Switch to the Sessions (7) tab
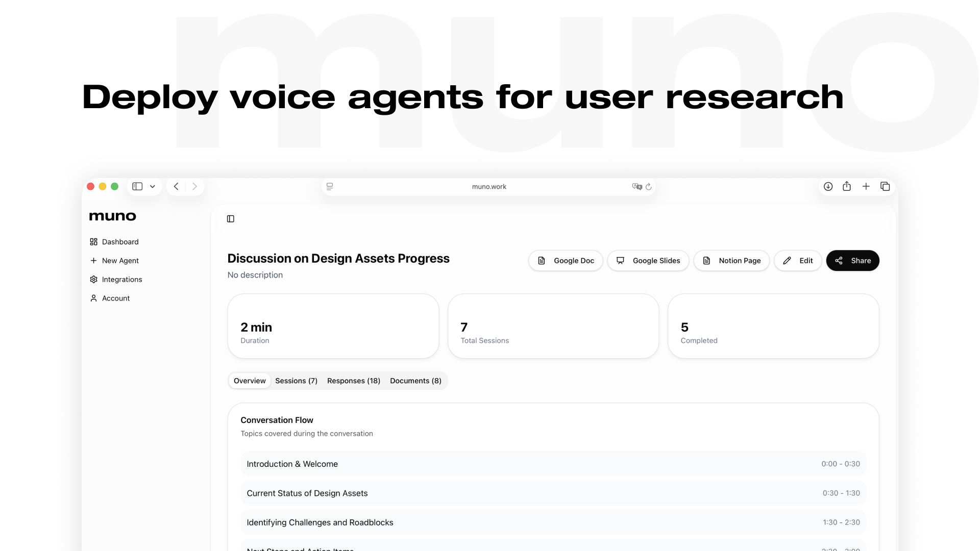The image size is (980, 551). click(296, 381)
